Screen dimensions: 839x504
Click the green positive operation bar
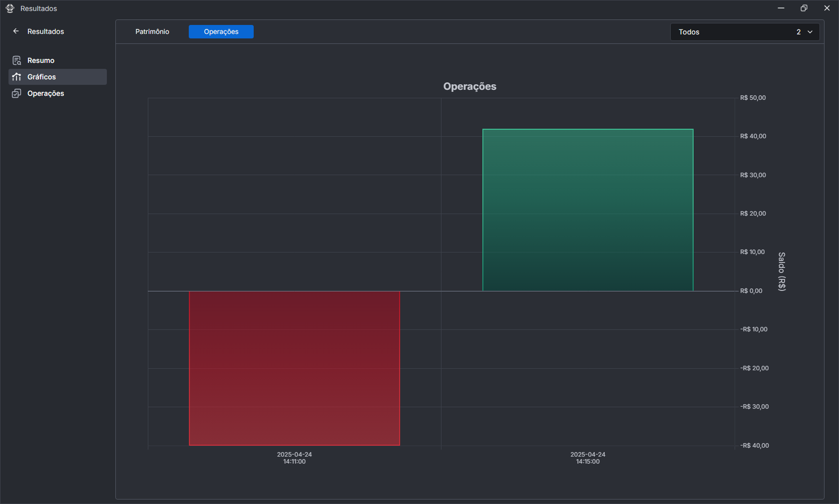click(588, 210)
